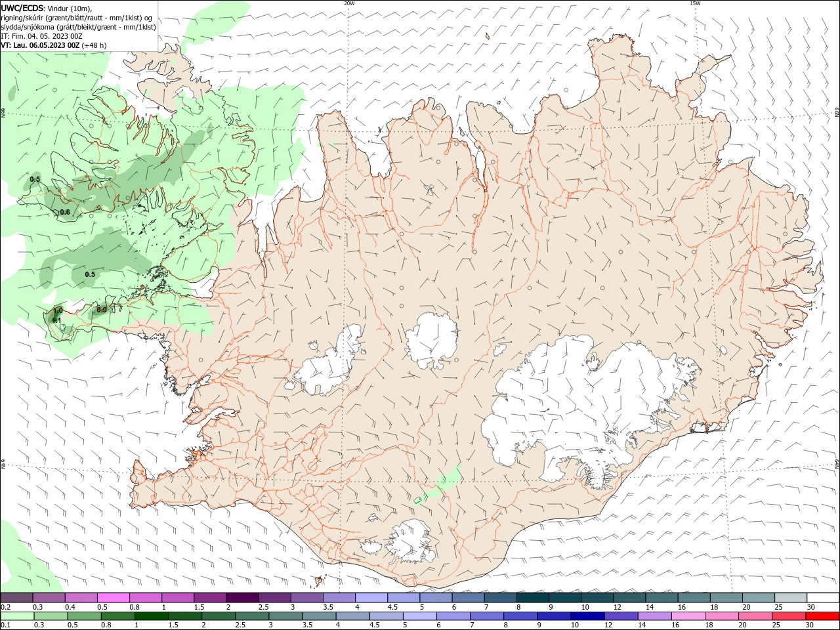Click the 1.0 precipitation value on the map

coord(58,311)
